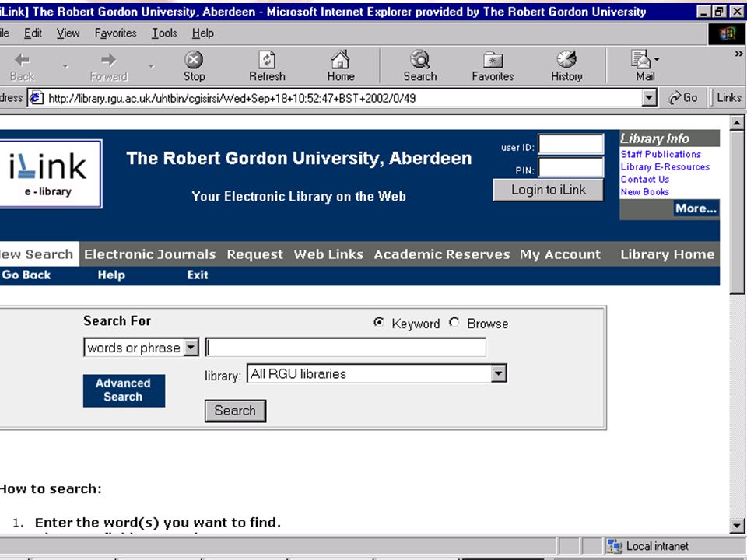The height and width of the screenshot is (560, 747).
Task: Open Advanced Search
Action: pyautogui.click(x=124, y=390)
